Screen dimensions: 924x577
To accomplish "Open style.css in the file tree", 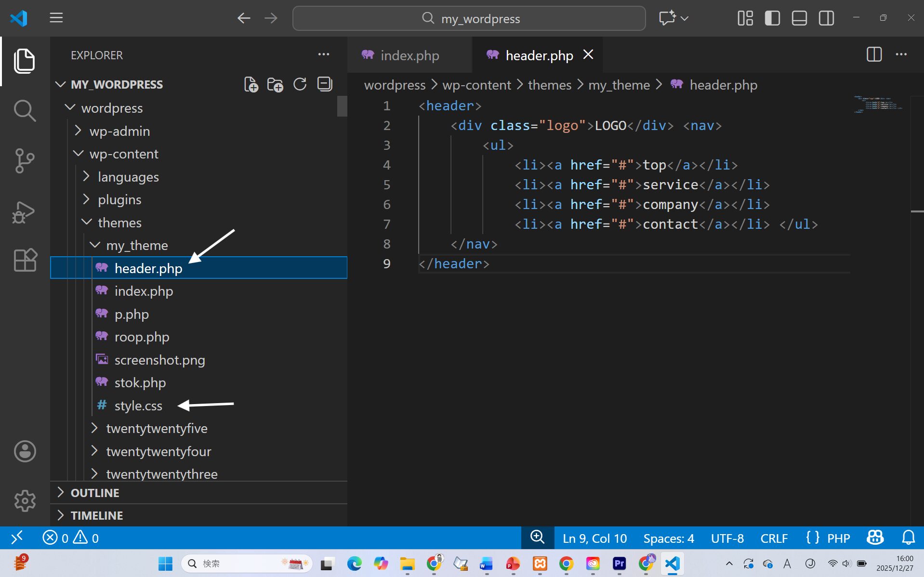I will [x=138, y=406].
